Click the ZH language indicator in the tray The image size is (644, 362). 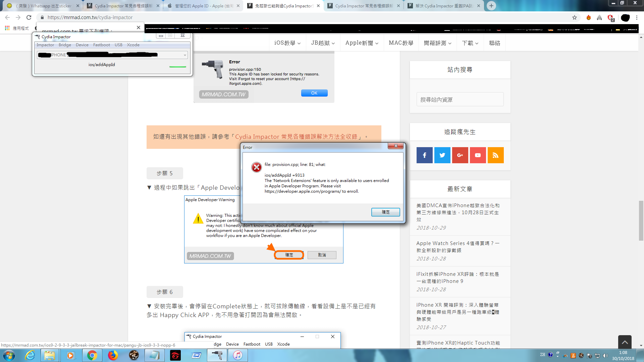(x=543, y=355)
